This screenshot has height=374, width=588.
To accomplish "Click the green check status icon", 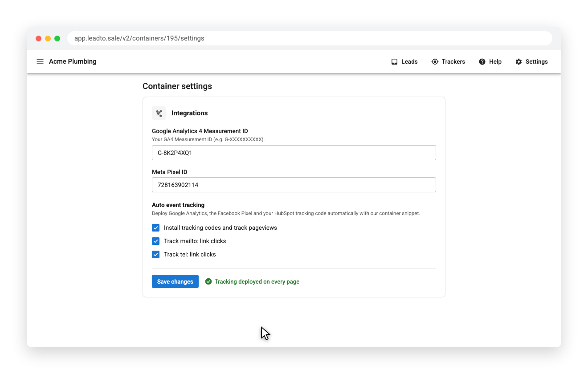I will pyautogui.click(x=208, y=281).
